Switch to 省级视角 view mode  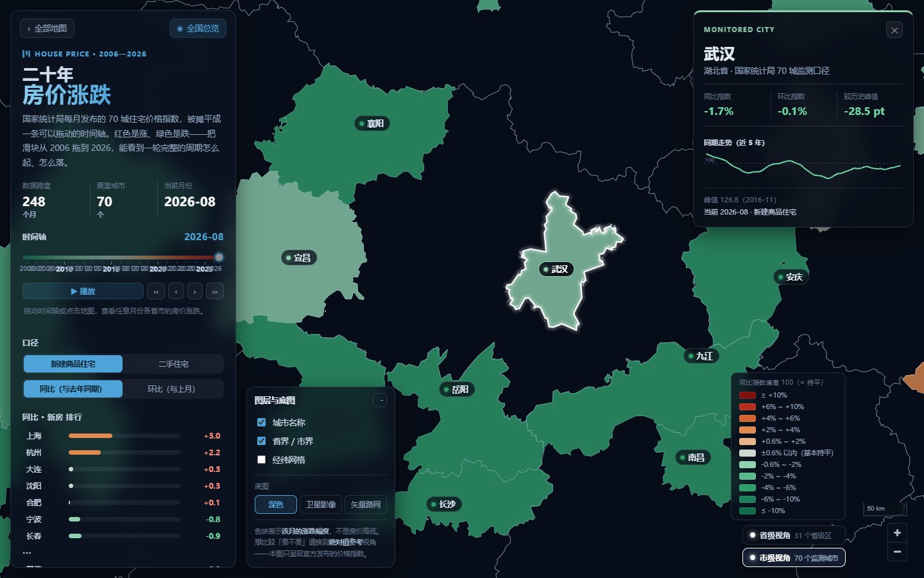794,535
